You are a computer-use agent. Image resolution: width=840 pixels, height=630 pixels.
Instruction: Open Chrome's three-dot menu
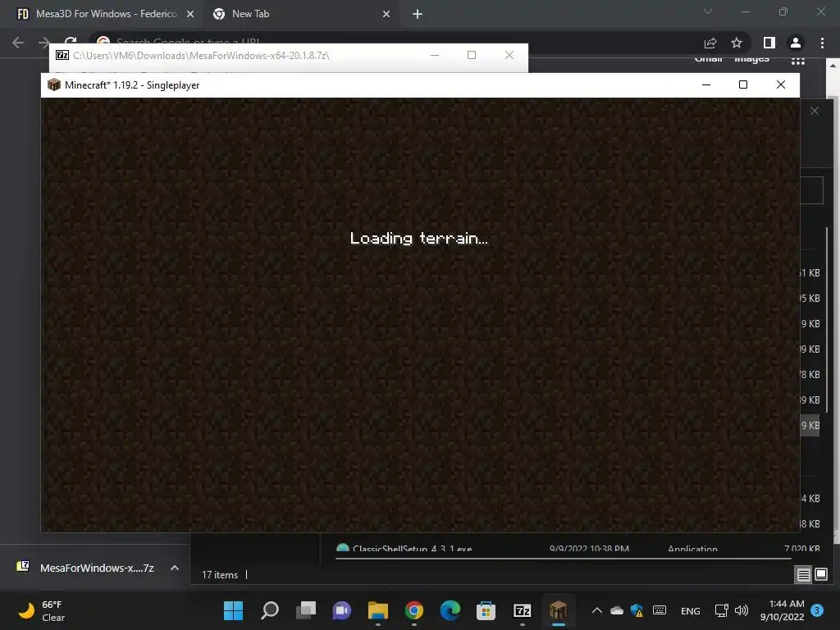pyautogui.click(x=822, y=43)
